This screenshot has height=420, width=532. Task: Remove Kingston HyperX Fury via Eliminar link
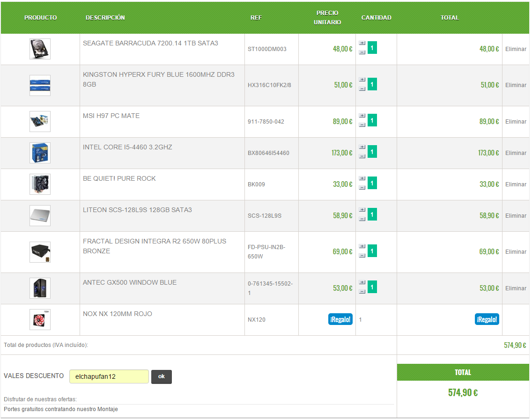(x=516, y=85)
